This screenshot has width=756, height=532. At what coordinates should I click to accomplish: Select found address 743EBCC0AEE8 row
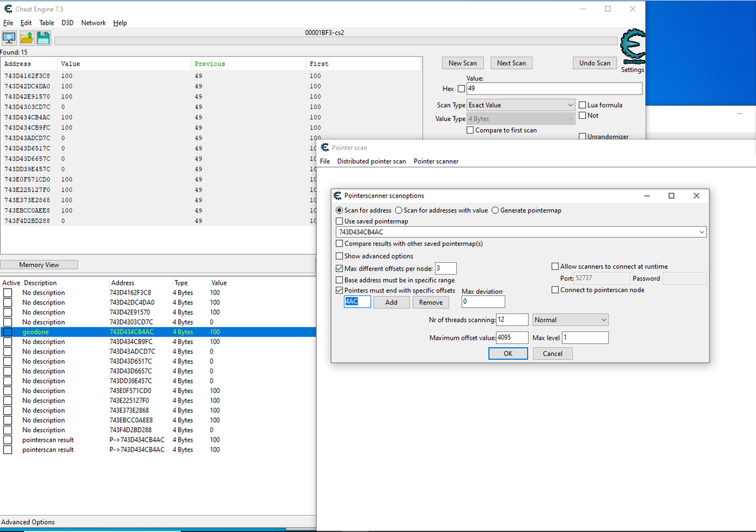(x=159, y=210)
